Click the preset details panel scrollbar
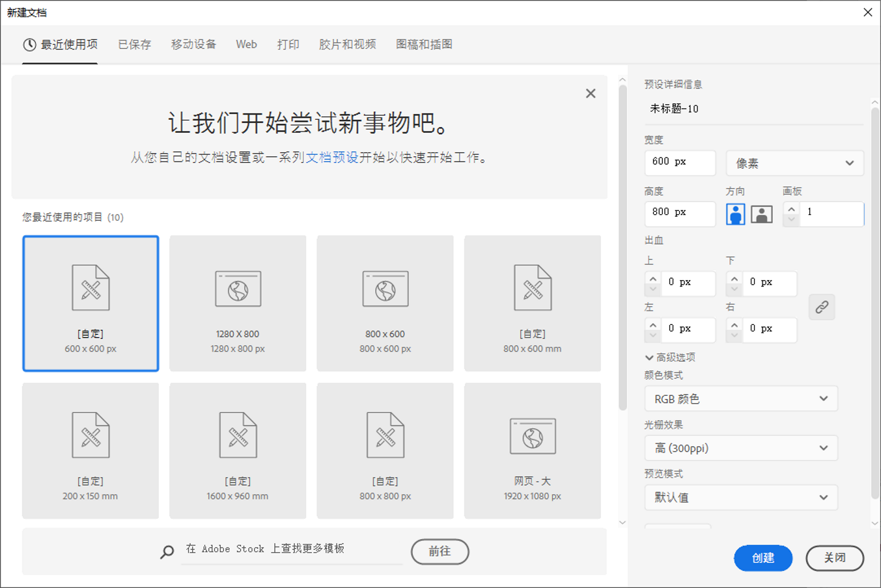This screenshot has height=588, width=881. [875, 303]
